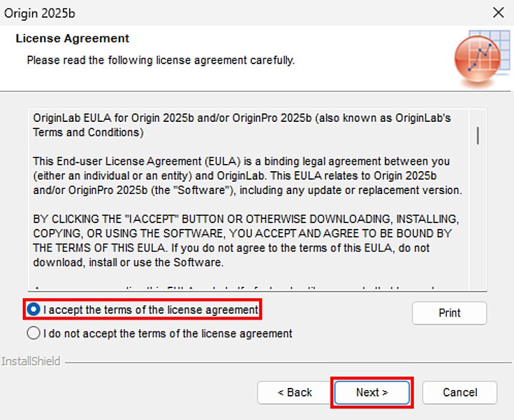Image resolution: width=514 pixels, height=420 pixels.
Task: Click the 'Please read the following' instruction text
Action: tap(161, 61)
